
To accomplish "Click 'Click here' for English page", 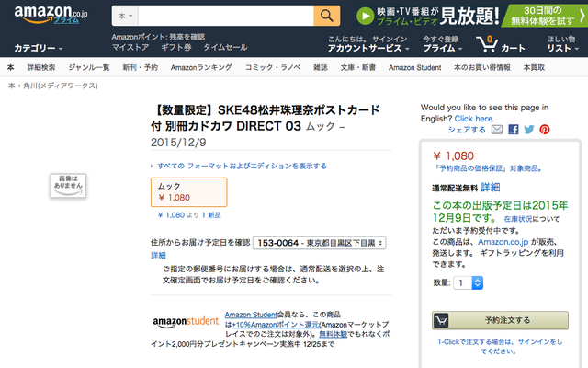I will [474, 119].
